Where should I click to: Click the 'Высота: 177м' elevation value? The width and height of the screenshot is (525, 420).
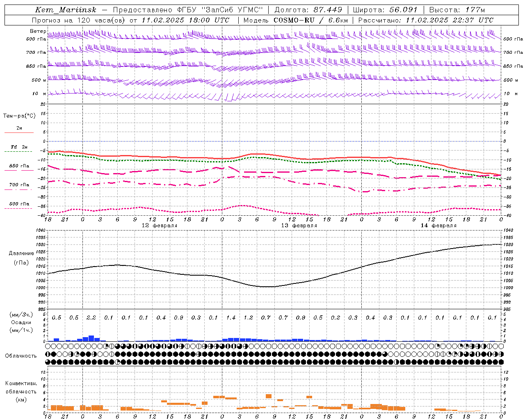click(457, 10)
